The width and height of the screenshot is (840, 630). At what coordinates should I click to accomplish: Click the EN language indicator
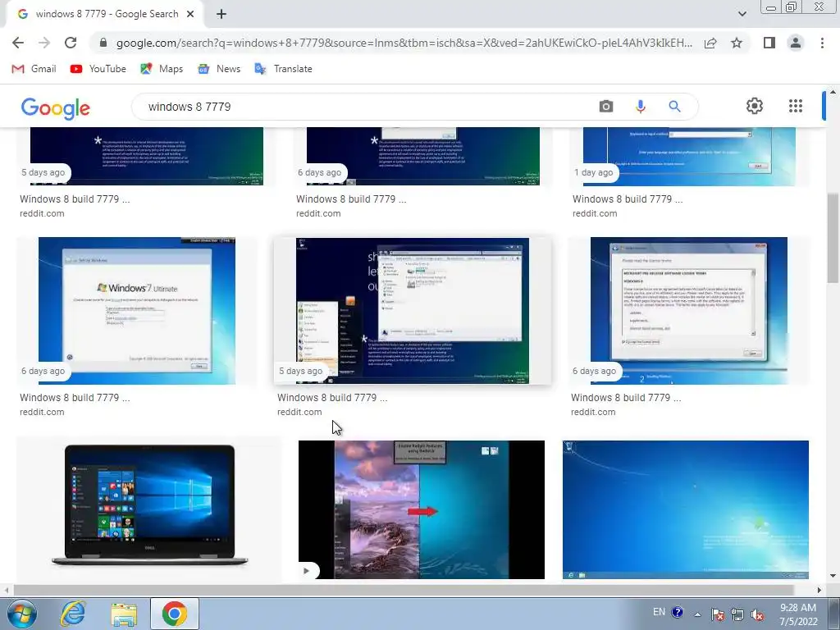pos(659,612)
